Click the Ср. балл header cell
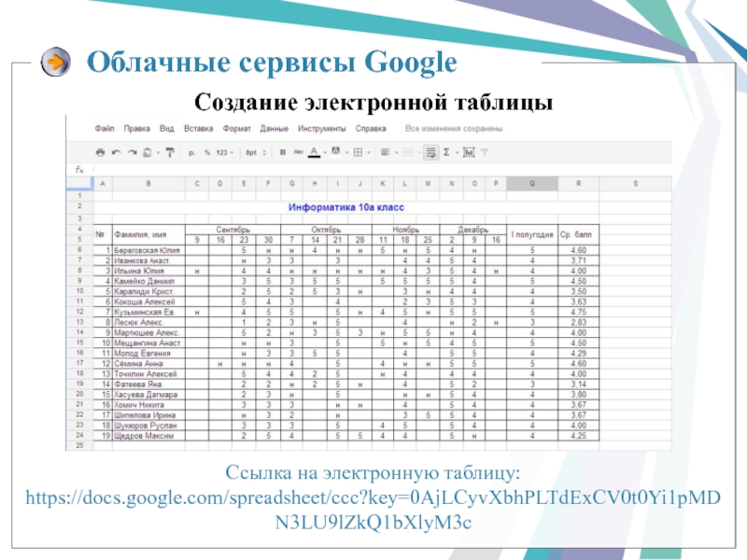 click(578, 234)
